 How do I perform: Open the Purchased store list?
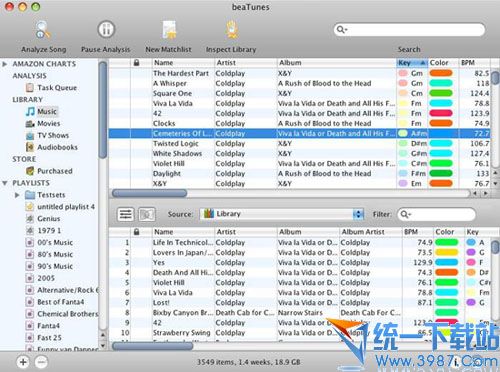(x=49, y=171)
